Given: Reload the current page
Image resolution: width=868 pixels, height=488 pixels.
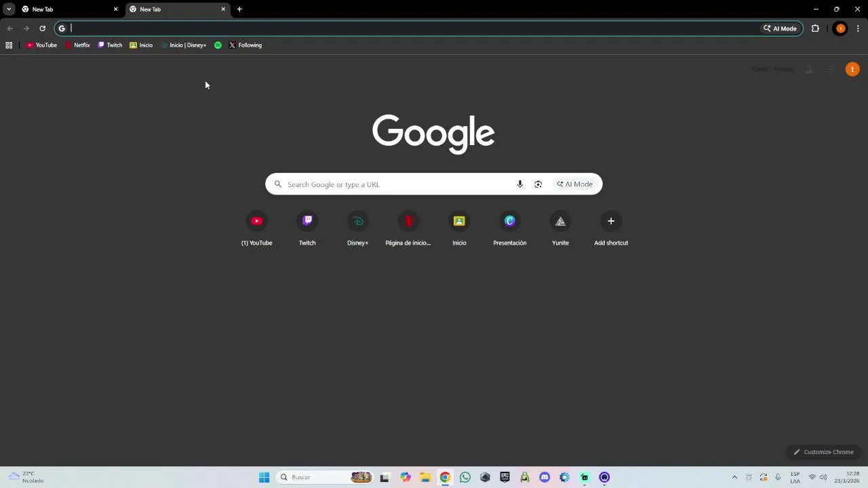Looking at the screenshot, I should (x=42, y=28).
